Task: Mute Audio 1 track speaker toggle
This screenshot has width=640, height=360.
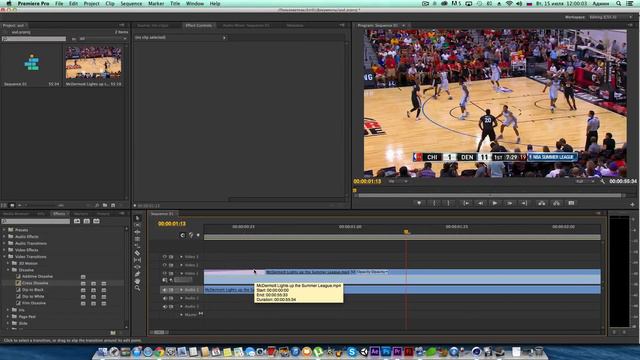Action: click(x=165, y=290)
